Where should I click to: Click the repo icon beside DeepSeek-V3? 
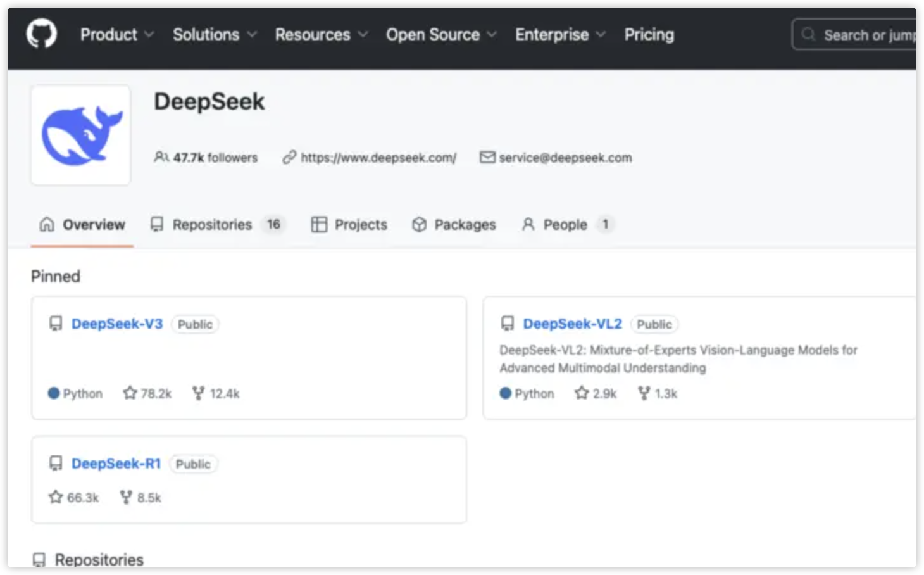56,324
